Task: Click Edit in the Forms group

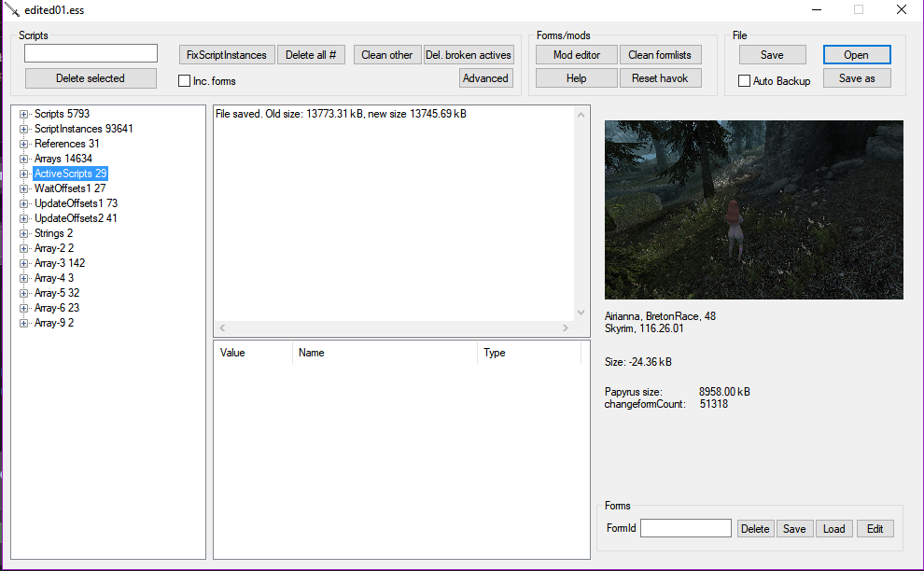Action: [x=875, y=529]
